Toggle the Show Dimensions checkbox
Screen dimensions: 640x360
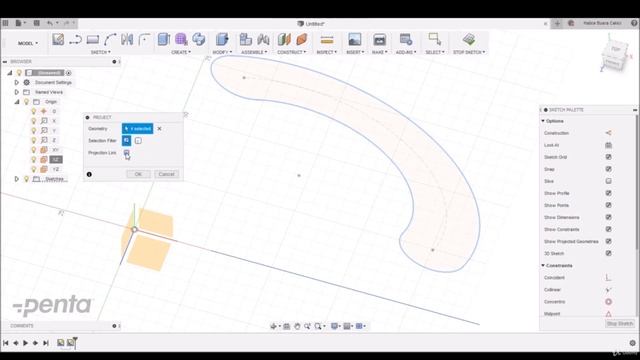pyautogui.click(x=608, y=217)
